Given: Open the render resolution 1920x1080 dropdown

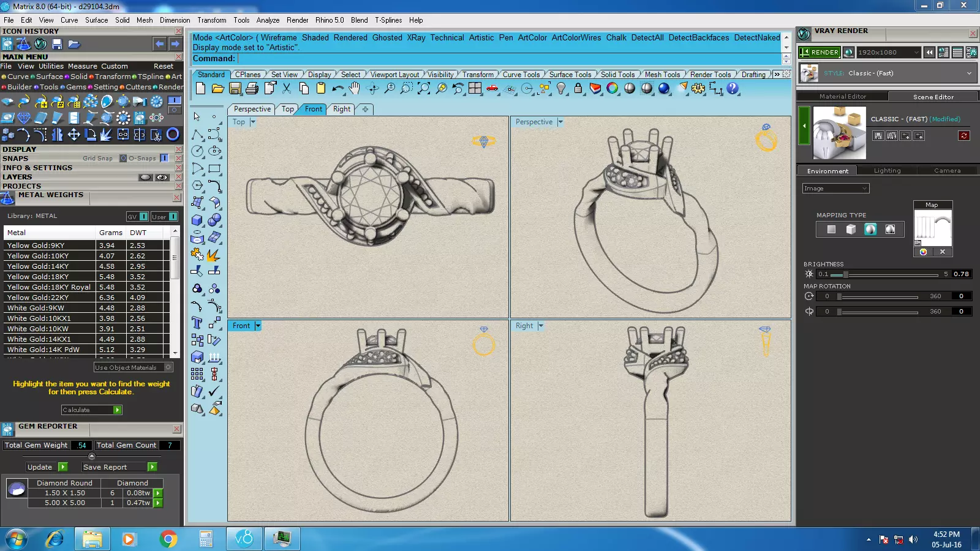Looking at the screenshot, I should [x=888, y=53].
